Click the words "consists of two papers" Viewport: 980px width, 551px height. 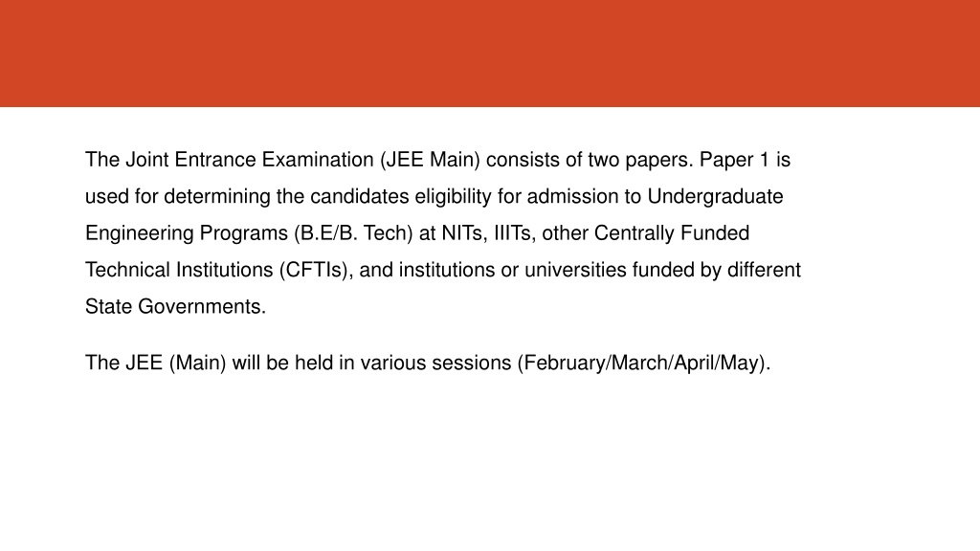[x=589, y=160]
